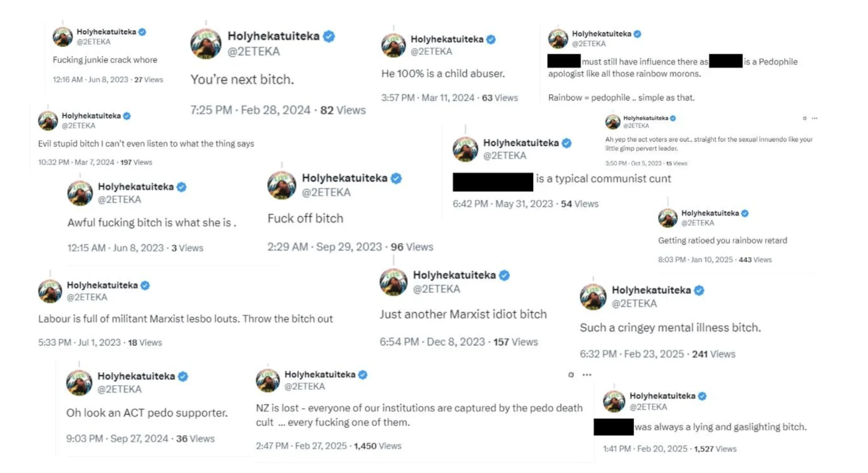Screen dimensions: 868x473
Task: Click the "443 Views" count
Action: 755,260
